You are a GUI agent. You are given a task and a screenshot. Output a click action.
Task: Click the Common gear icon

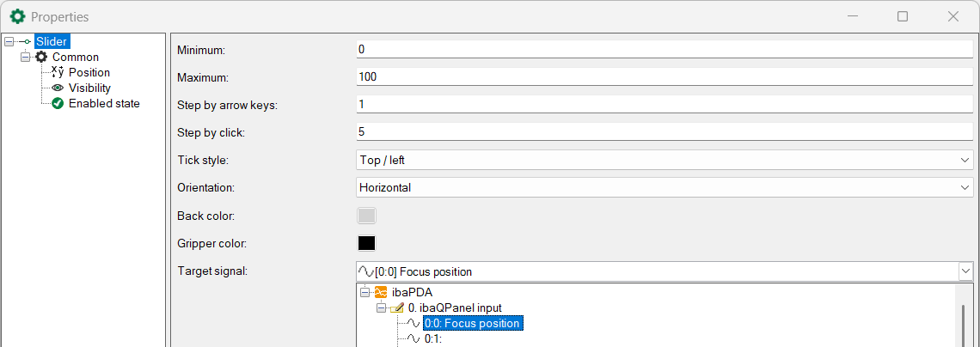(41, 57)
